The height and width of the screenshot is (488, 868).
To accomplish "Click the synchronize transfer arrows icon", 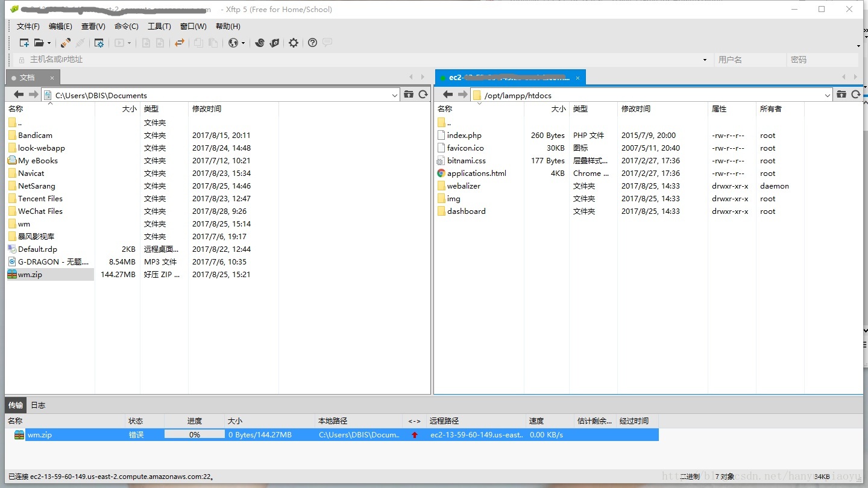I will (179, 43).
